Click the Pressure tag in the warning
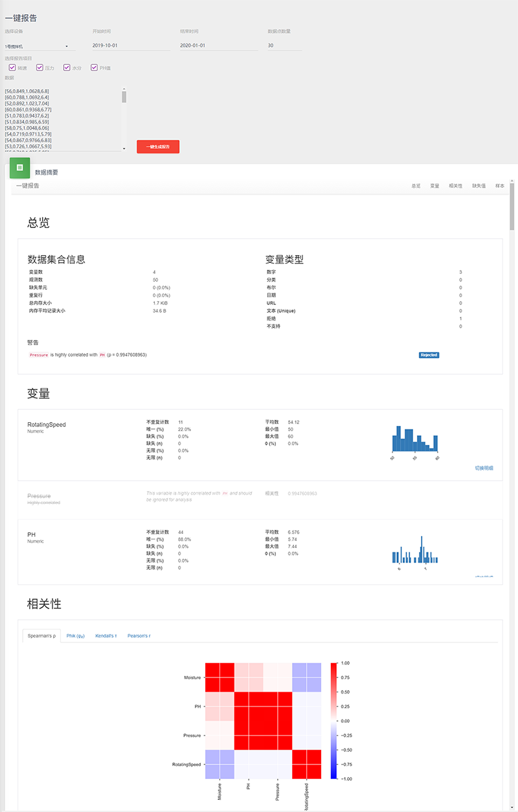518x812 pixels. point(39,355)
